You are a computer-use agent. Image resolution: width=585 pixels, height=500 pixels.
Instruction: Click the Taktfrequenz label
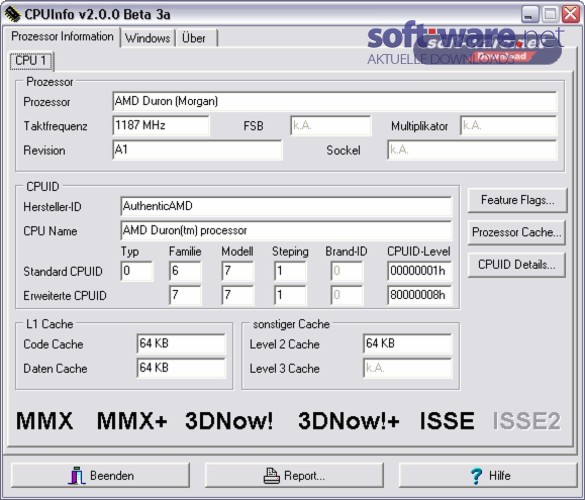point(55,126)
